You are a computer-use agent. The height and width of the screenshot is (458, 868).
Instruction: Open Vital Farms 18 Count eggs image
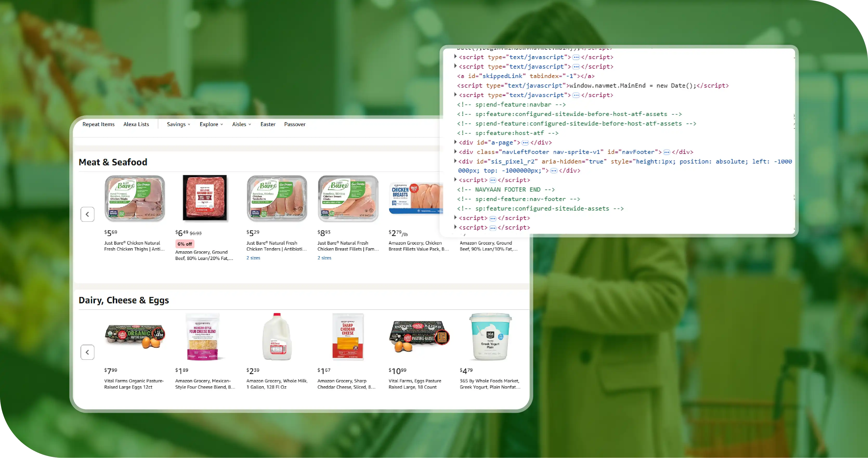click(419, 336)
